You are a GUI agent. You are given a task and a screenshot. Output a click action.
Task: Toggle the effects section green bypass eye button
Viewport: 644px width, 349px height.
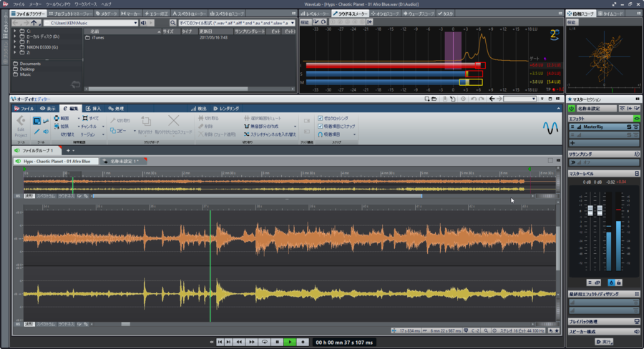point(637,118)
